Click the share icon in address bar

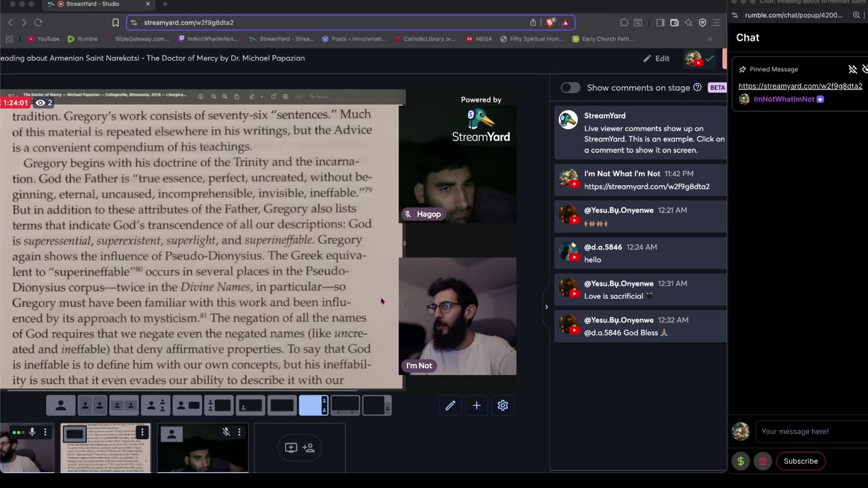533,22
